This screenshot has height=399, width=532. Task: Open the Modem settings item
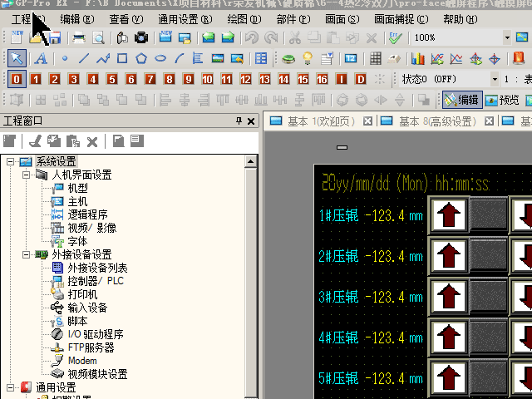coord(82,361)
